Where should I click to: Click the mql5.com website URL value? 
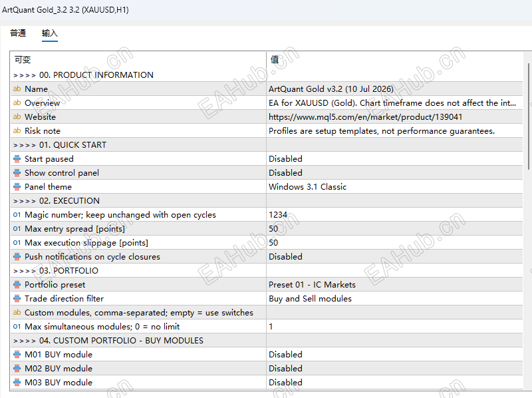pyautogui.click(x=394, y=117)
